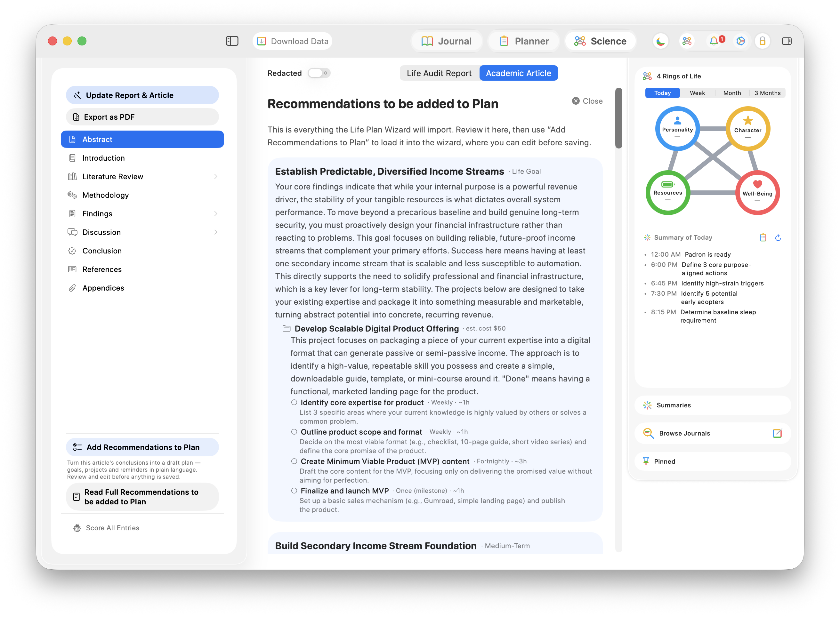This screenshot has height=617, width=840.
Task: Click the moon night mode icon
Action: (x=660, y=41)
